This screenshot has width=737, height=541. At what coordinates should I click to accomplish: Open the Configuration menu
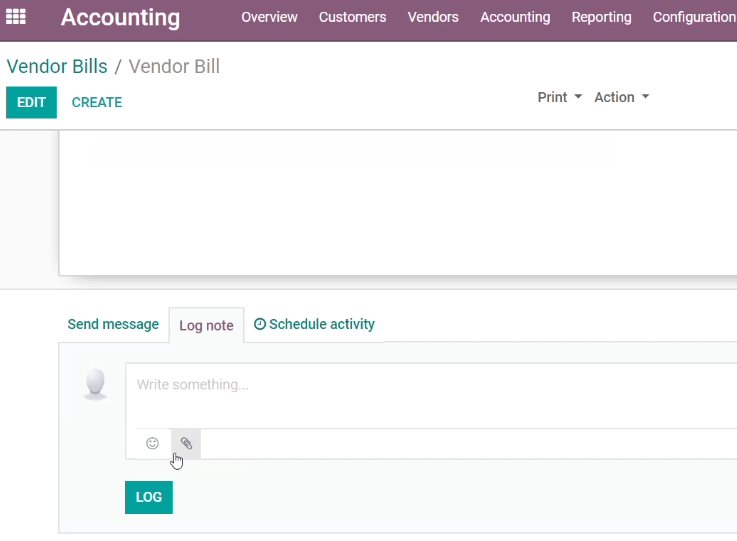[x=695, y=17]
